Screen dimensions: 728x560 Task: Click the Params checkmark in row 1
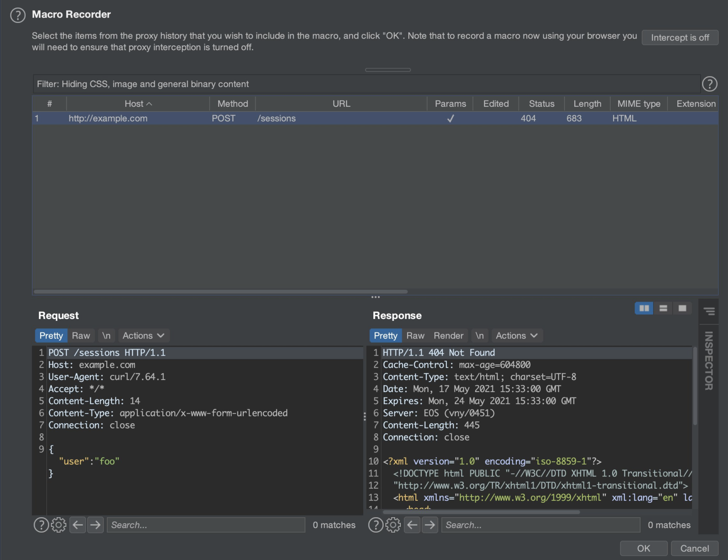pos(451,118)
